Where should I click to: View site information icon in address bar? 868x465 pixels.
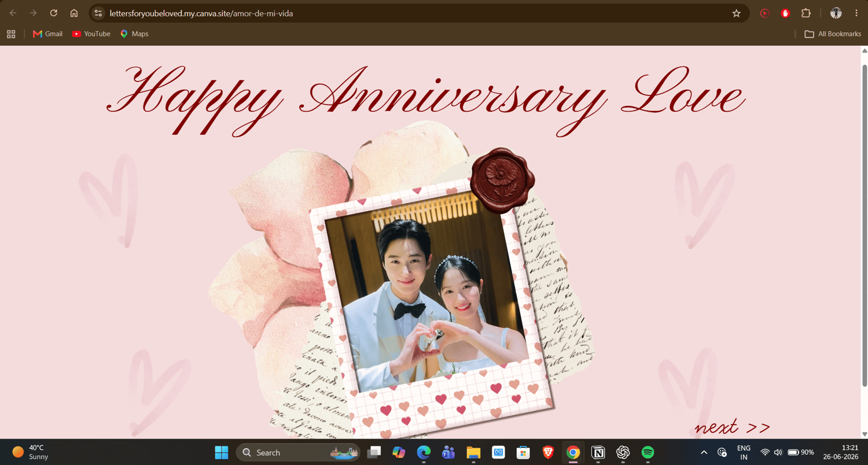coord(98,13)
